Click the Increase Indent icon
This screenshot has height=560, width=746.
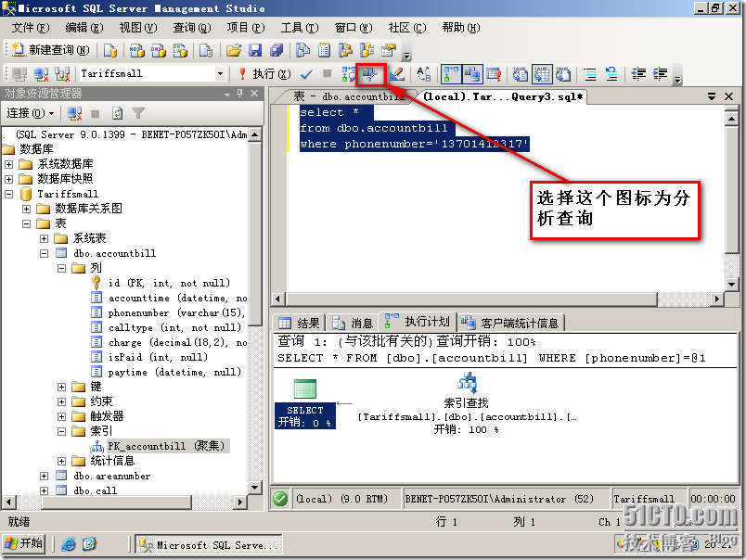coord(661,73)
